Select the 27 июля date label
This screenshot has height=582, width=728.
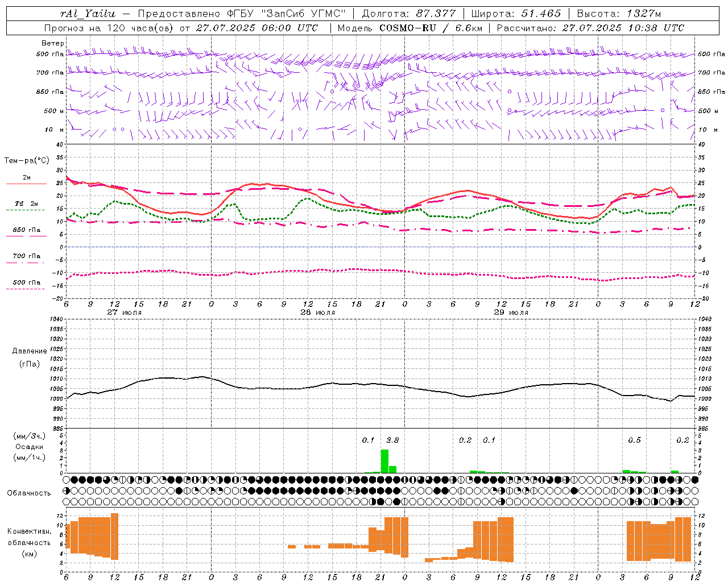pos(125,313)
